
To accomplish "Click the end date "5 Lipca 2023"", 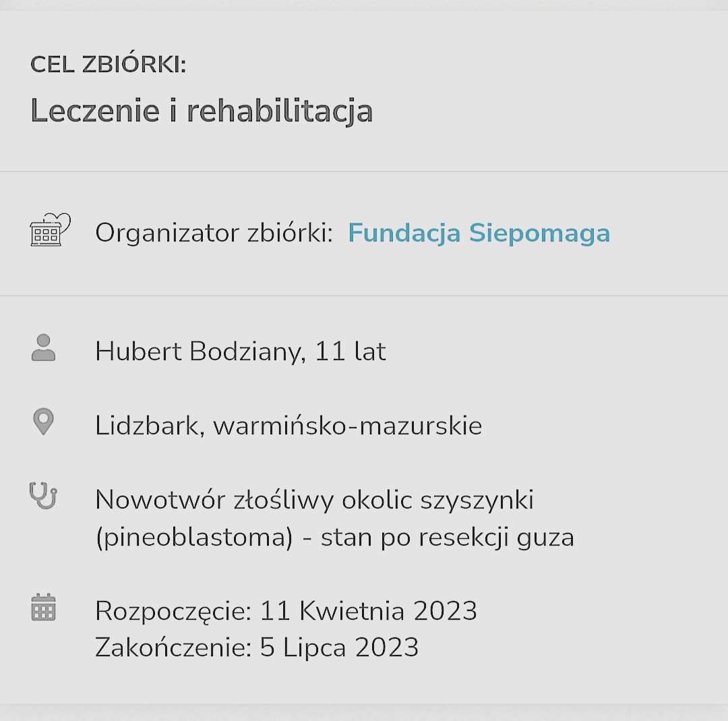I will point(339,647).
